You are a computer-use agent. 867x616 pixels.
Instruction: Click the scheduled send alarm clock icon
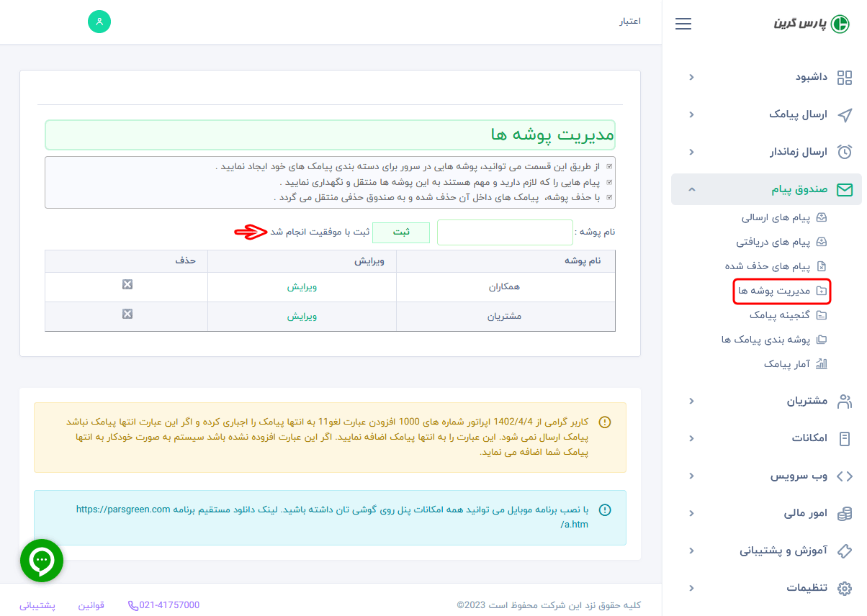844,153
